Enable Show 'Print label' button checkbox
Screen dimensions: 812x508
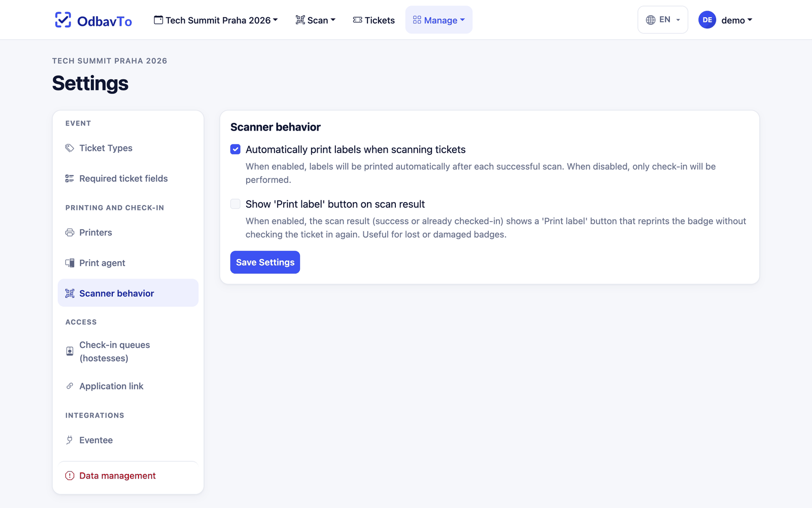click(235, 204)
